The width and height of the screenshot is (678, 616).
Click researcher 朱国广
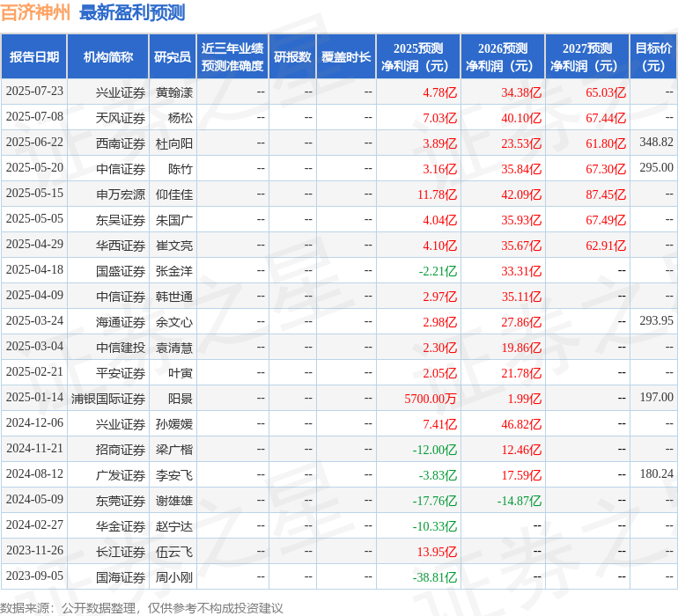(174, 220)
